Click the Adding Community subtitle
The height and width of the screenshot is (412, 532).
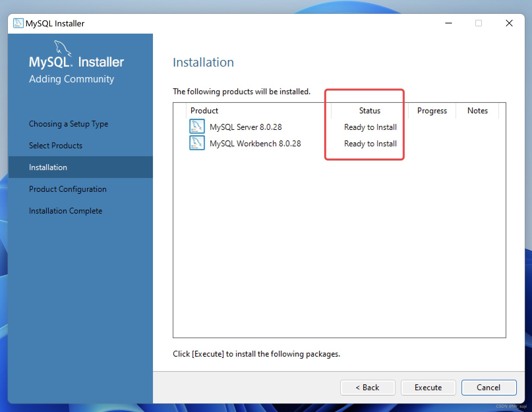72,79
